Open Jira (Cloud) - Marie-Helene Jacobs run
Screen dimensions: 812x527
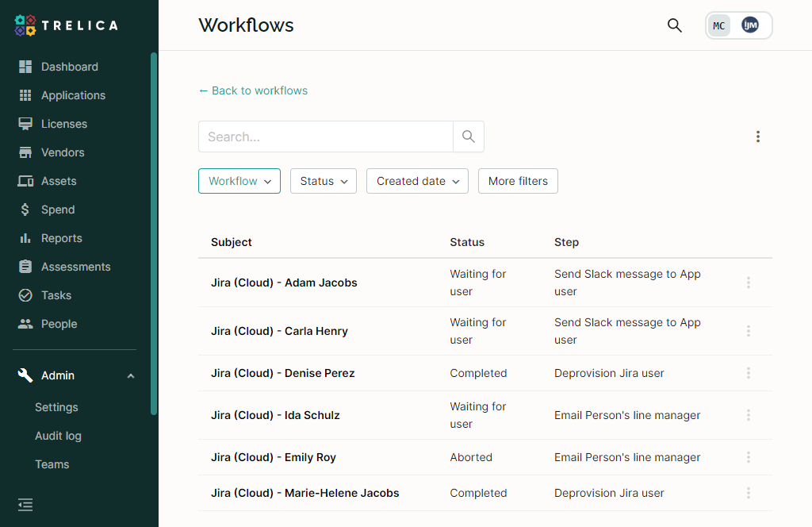(x=305, y=493)
